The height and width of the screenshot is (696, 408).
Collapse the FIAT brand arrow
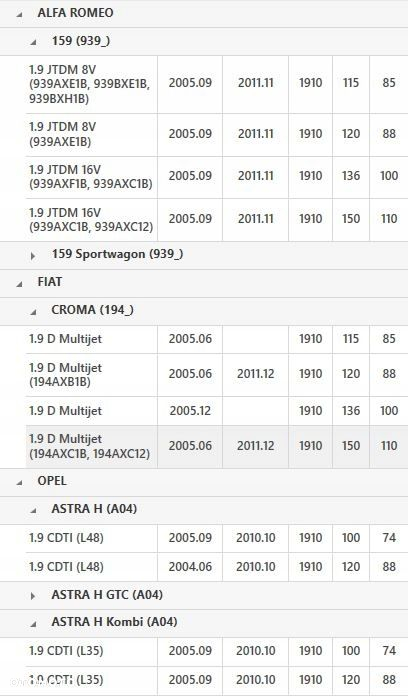point(19,284)
